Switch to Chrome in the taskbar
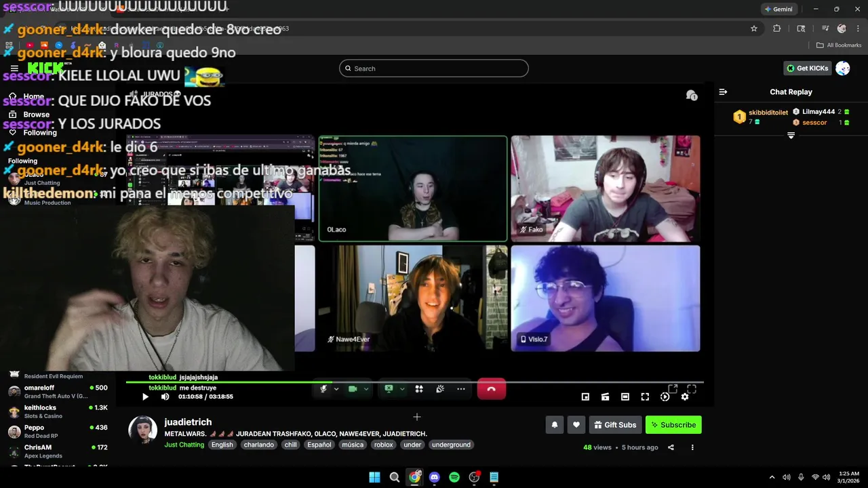868x488 pixels. pyautogui.click(x=414, y=477)
